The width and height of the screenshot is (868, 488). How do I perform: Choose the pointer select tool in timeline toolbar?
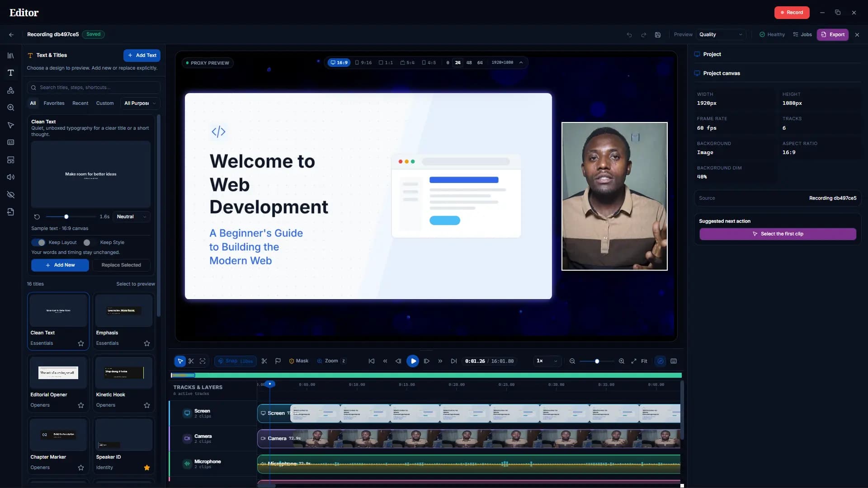pos(180,361)
